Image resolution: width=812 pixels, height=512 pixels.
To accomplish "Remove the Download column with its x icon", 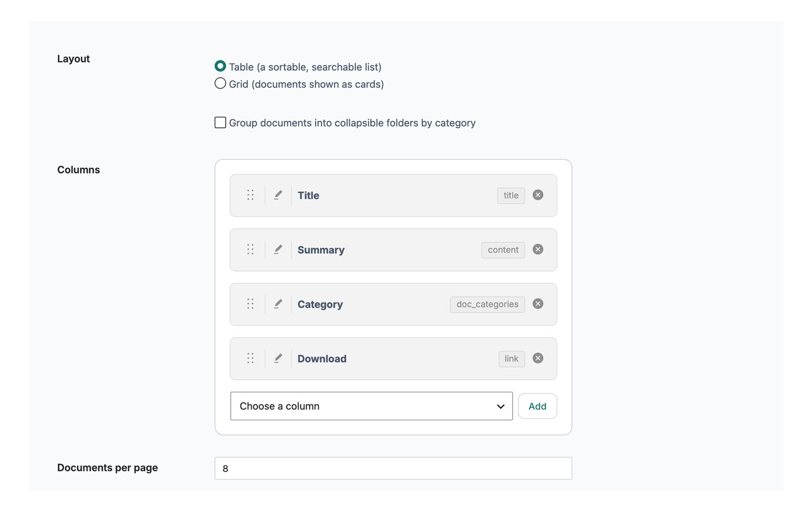I will [x=538, y=358].
